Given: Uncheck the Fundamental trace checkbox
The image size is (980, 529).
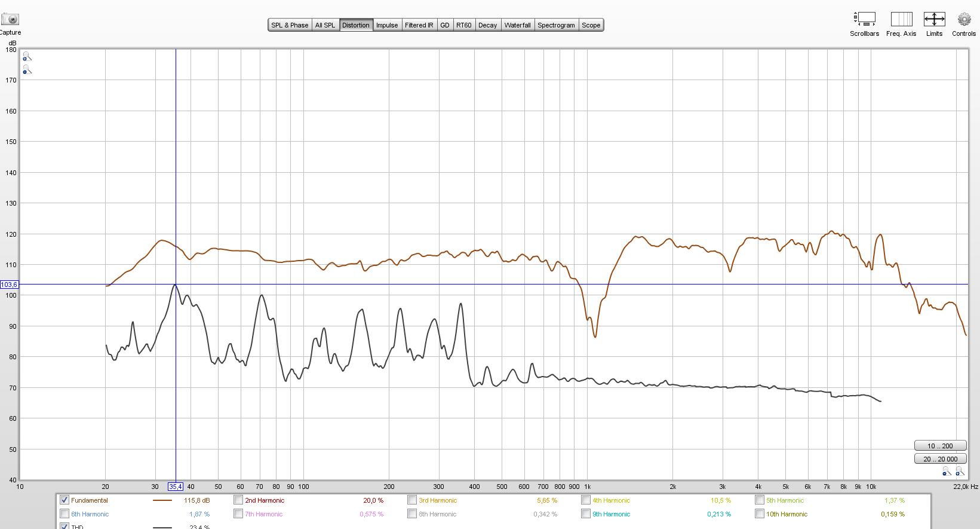Looking at the screenshot, I should (x=64, y=500).
